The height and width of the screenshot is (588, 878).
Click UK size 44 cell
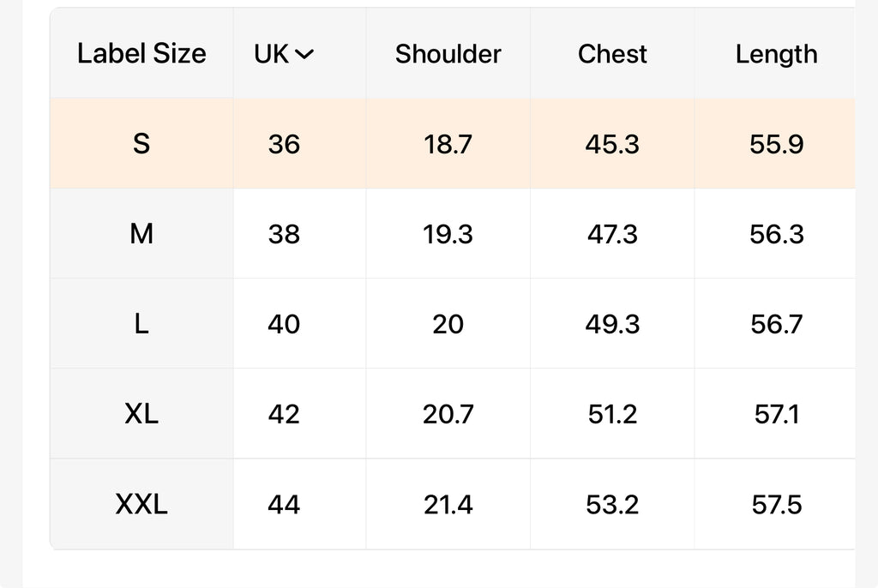pyautogui.click(x=284, y=504)
